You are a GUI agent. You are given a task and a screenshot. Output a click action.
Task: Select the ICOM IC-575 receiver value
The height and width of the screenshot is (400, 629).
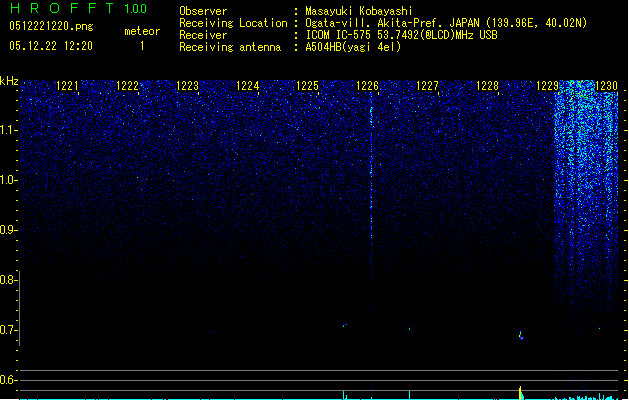[x=402, y=35]
